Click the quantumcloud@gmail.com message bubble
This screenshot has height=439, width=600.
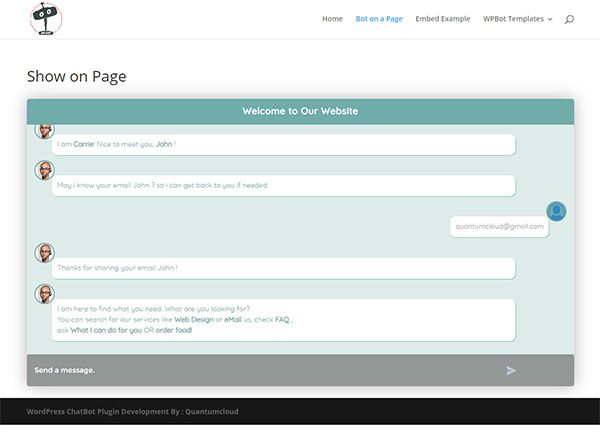[499, 226]
